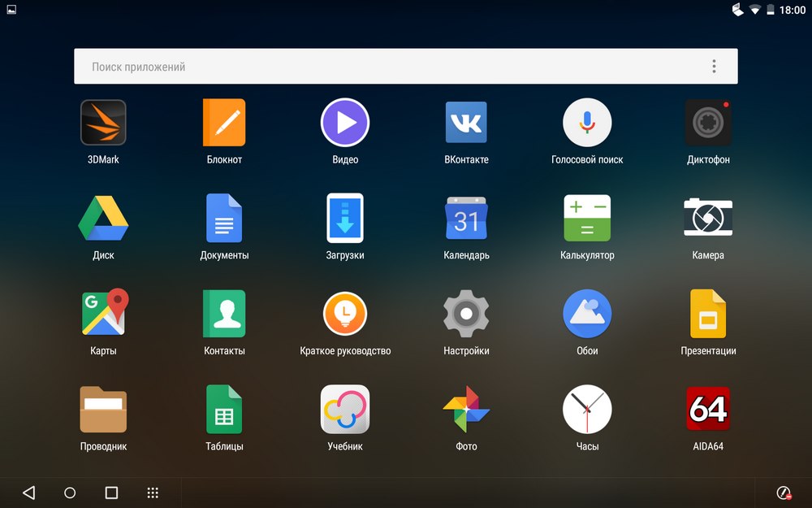The image size is (812, 508).
Task: Launch the Таблицы sheets app
Action: tap(224, 410)
